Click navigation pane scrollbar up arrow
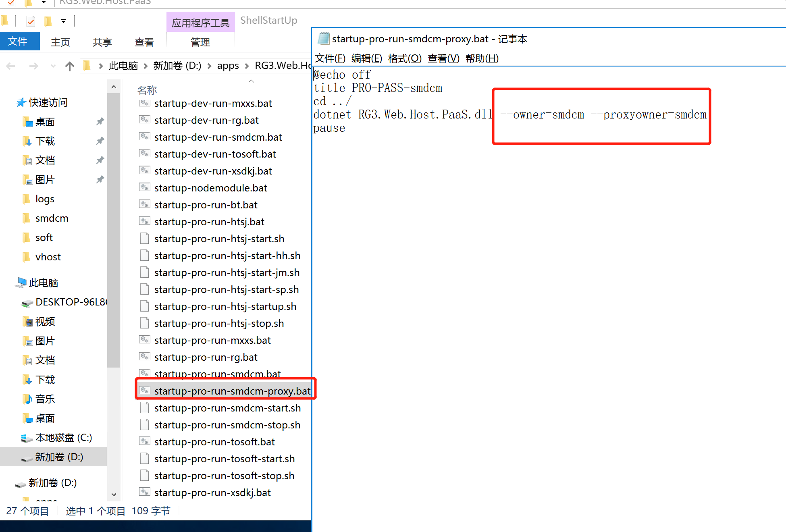This screenshot has width=786, height=532. (114, 87)
